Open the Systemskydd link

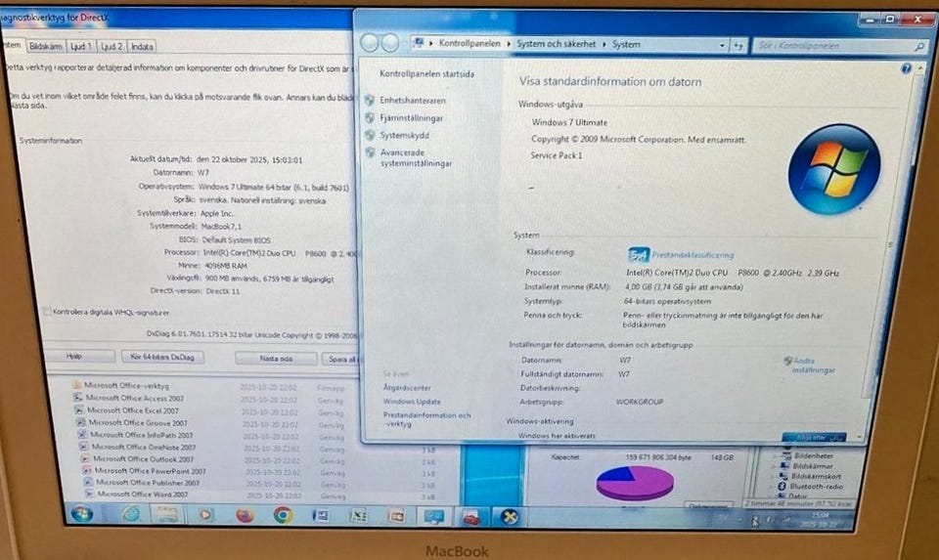point(405,136)
